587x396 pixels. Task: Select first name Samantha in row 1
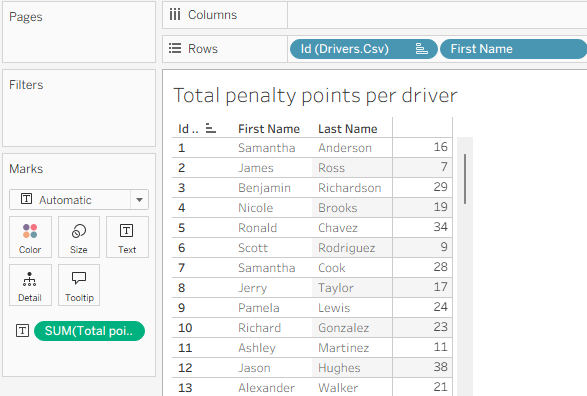click(x=267, y=148)
